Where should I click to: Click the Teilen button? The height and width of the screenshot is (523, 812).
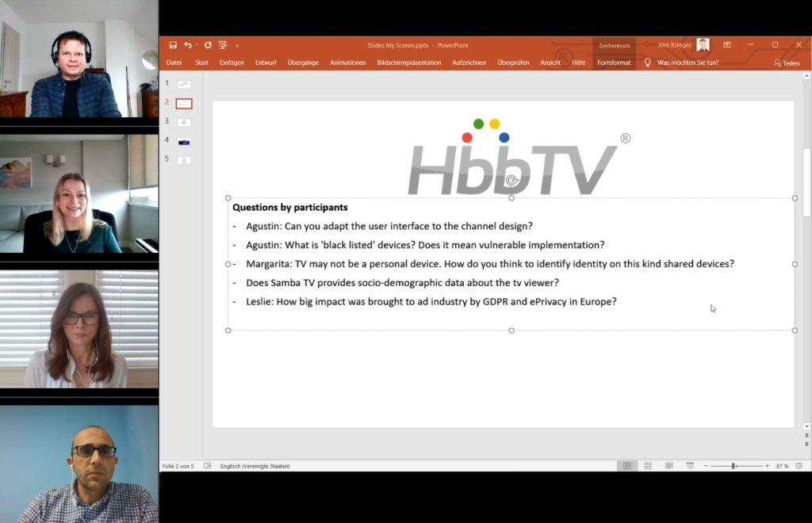[x=786, y=62]
